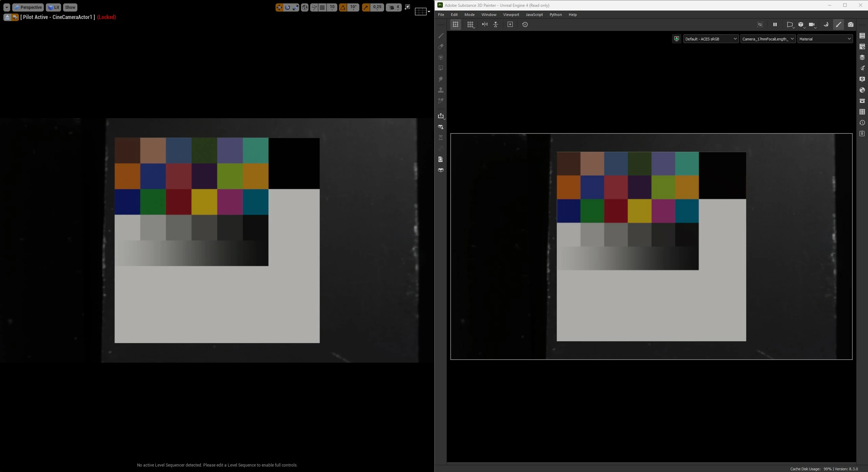Click the reset viewport transformations icon
The image size is (868, 472).
525,24
